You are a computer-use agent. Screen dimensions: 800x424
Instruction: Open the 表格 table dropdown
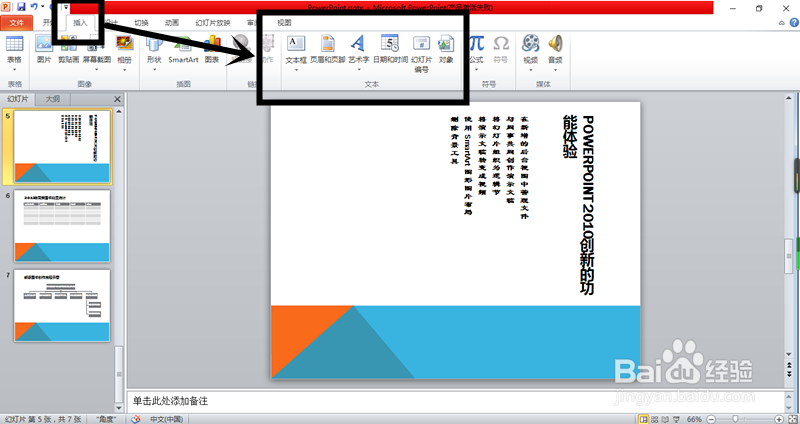point(14,69)
